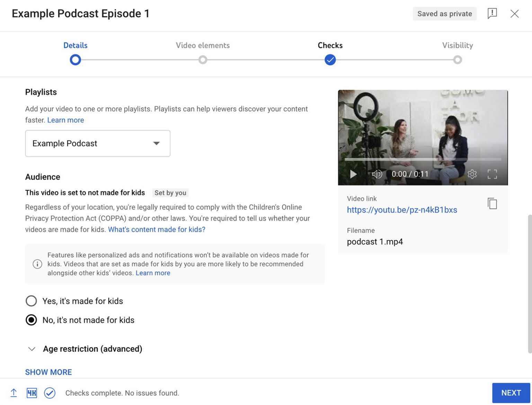The image size is (532, 405).
Task: Seek using the video progress bar
Action: tap(423, 159)
